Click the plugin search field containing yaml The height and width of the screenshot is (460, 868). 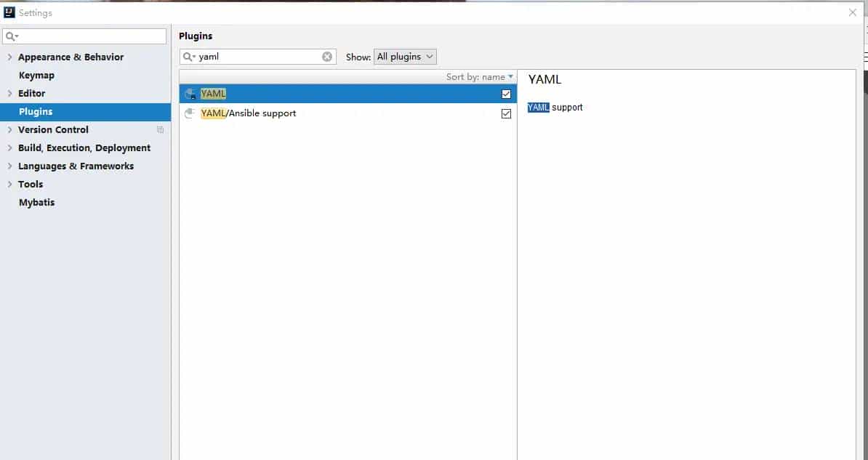(258, 57)
